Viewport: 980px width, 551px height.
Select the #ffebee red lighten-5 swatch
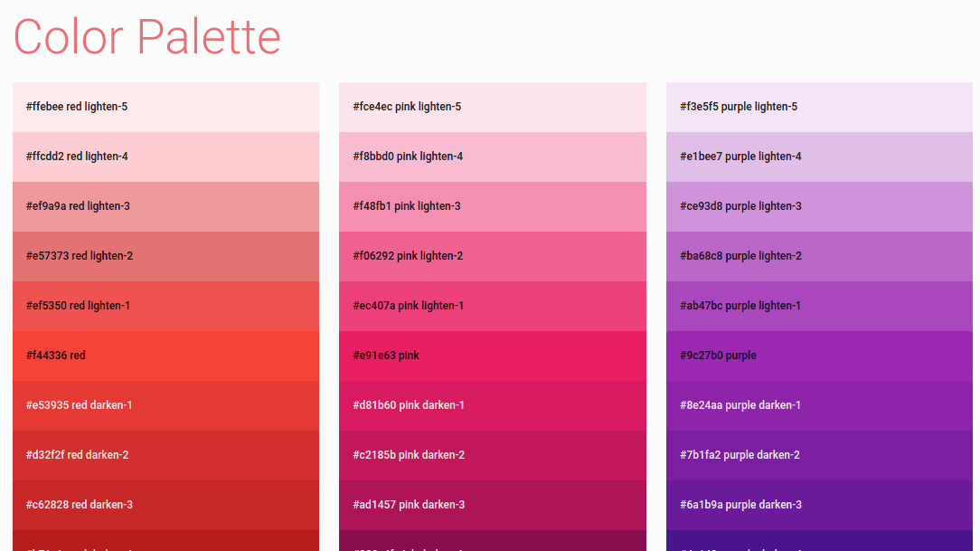(x=165, y=107)
